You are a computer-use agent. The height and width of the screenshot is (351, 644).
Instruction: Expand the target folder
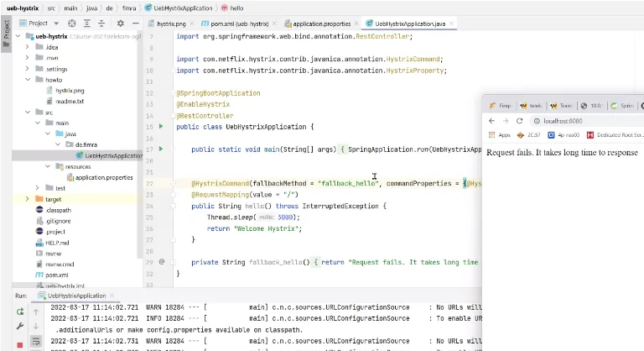click(x=28, y=199)
